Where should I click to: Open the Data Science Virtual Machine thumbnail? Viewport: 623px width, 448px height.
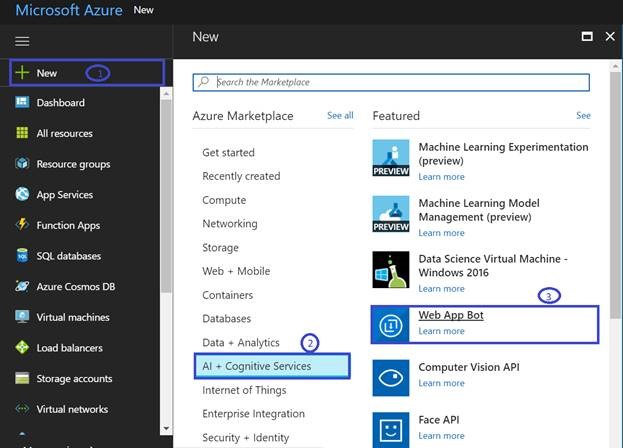pos(391,269)
